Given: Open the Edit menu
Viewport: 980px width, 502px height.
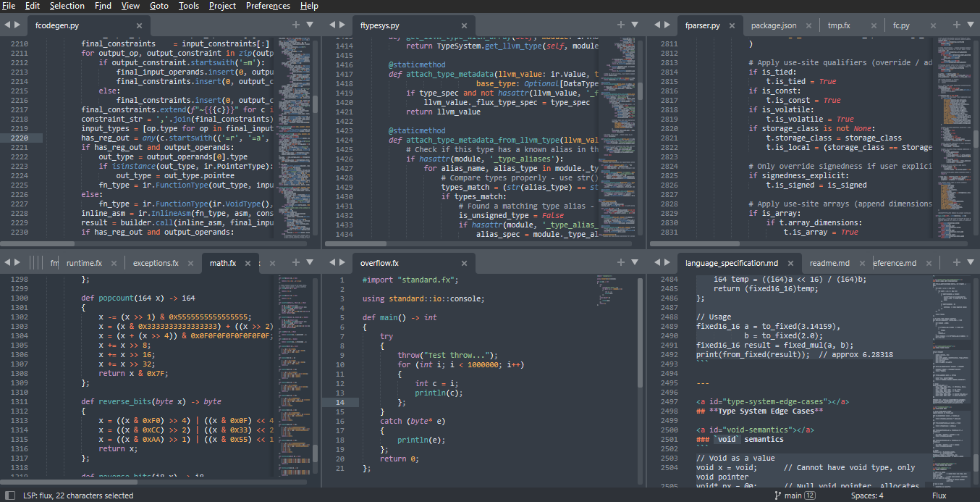Looking at the screenshot, I should [33, 6].
